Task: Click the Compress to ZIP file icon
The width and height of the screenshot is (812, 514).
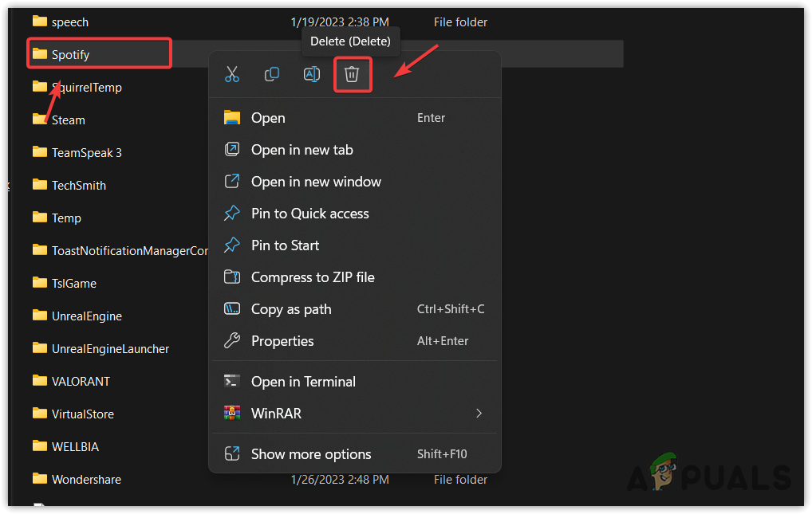Action: click(232, 277)
